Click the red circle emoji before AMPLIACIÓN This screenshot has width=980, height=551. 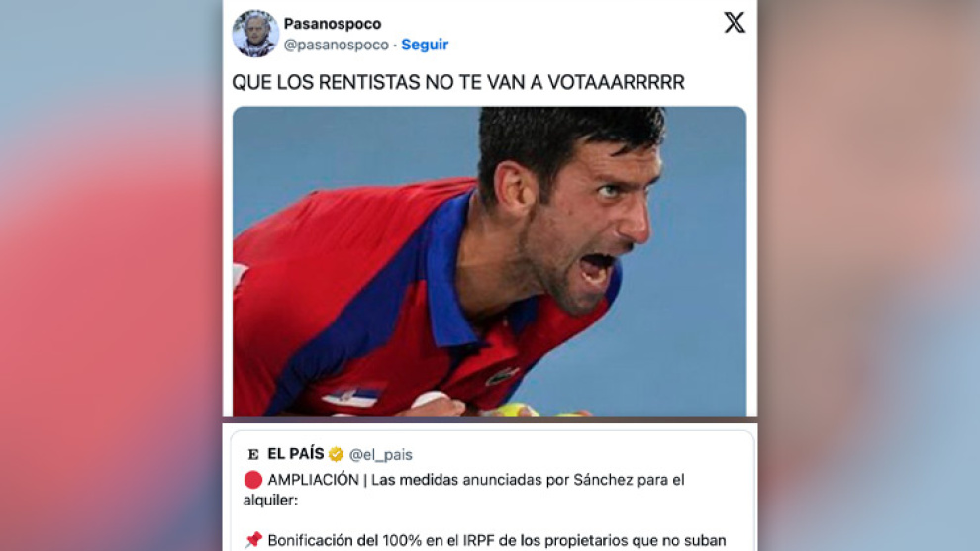pos(253,480)
